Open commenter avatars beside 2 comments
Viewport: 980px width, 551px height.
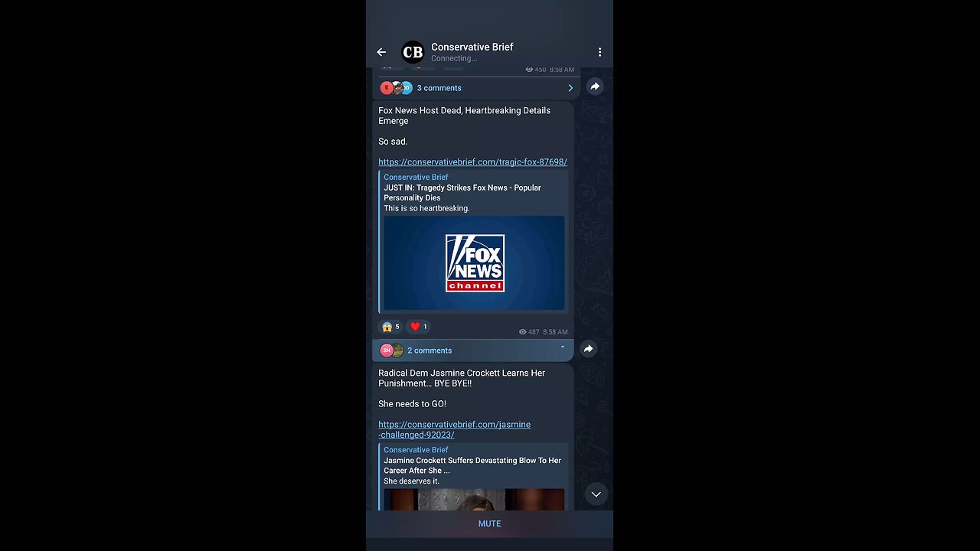pyautogui.click(x=391, y=350)
